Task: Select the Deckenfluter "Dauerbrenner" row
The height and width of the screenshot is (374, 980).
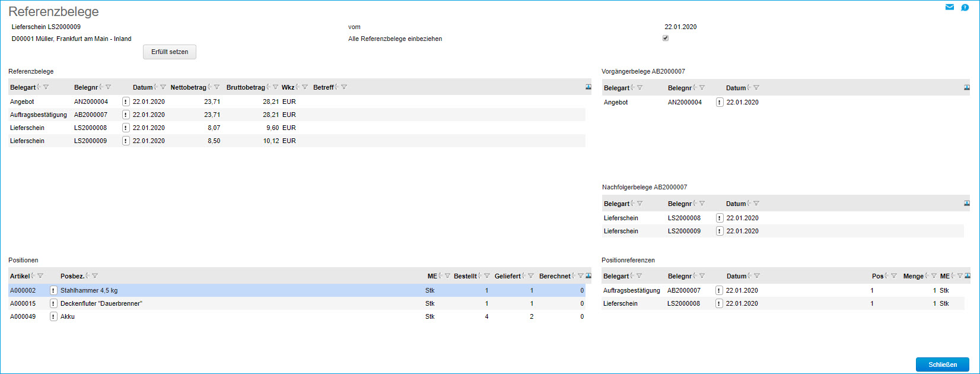Action: point(237,303)
